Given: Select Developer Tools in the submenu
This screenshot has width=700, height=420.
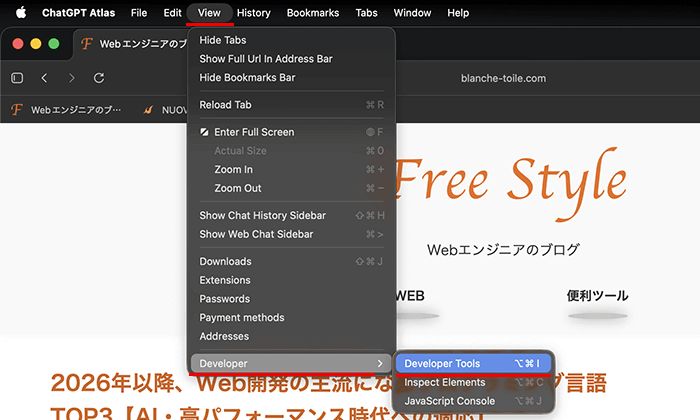Looking at the screenshot, I should [474, 364].
